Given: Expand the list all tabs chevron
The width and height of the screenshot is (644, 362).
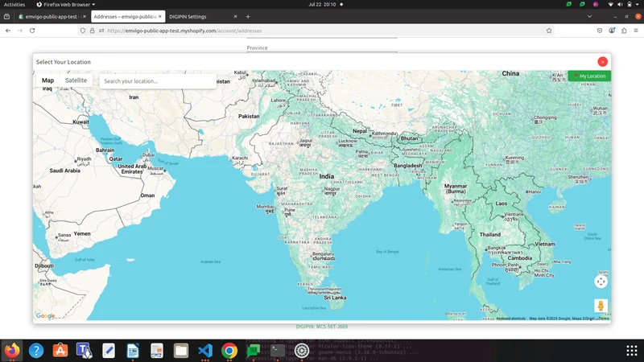Looking at the screenshot, I should pyautogui.click(x=589, y=17).
